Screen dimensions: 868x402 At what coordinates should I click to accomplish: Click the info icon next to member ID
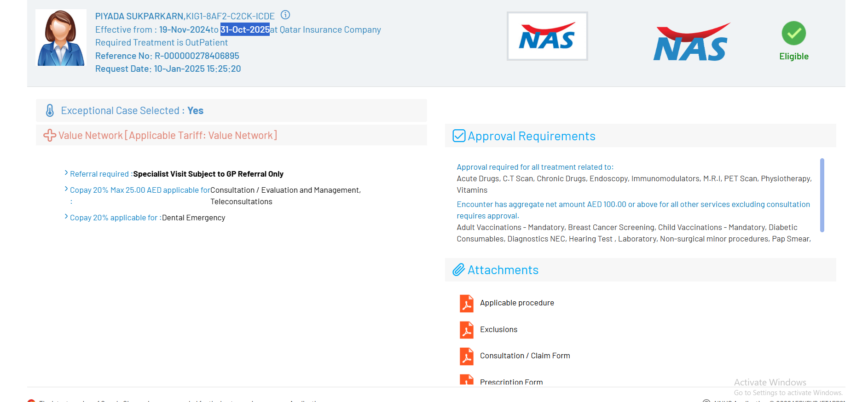285,15
